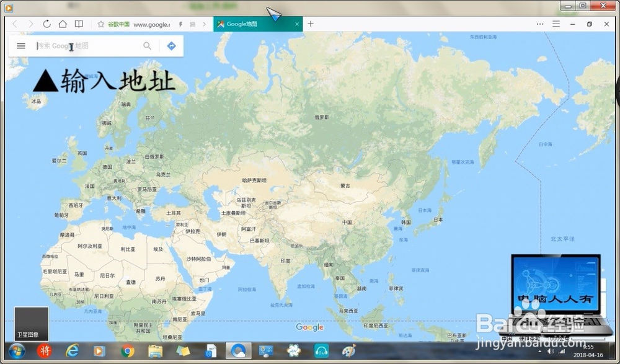This screenshot has width=620, height=364.
Task: Click the 巴基斯坦 label on the map
Action: pos(259,241)
